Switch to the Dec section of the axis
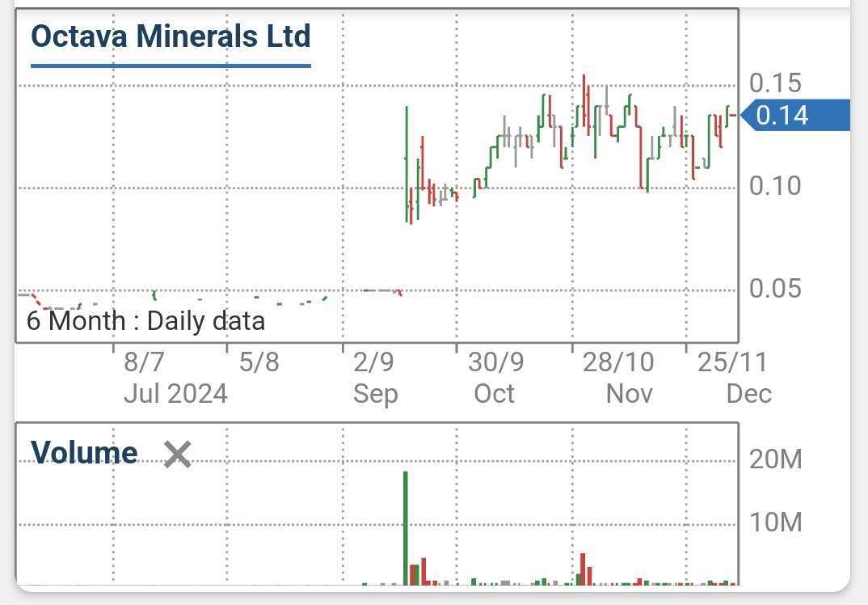Viewport: 868px width, 605px height. (750, 394)
